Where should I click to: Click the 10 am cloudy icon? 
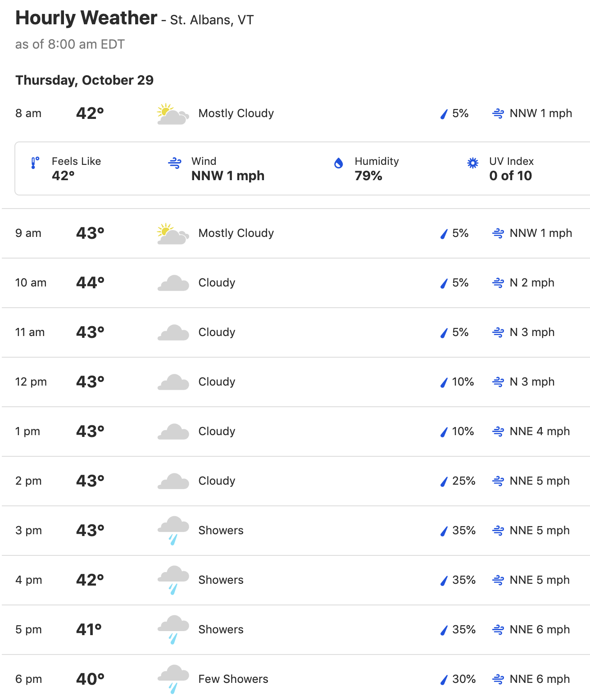pos(173,283)
